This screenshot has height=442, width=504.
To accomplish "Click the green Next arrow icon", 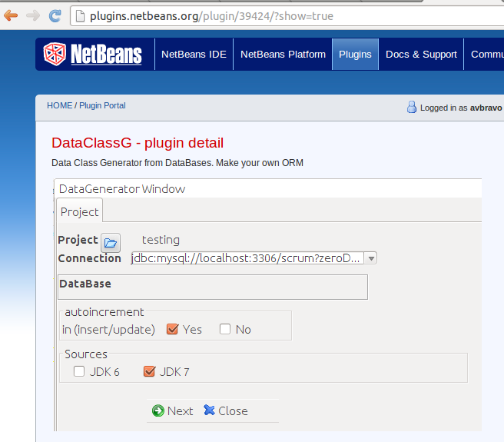I will pos(157,410).
